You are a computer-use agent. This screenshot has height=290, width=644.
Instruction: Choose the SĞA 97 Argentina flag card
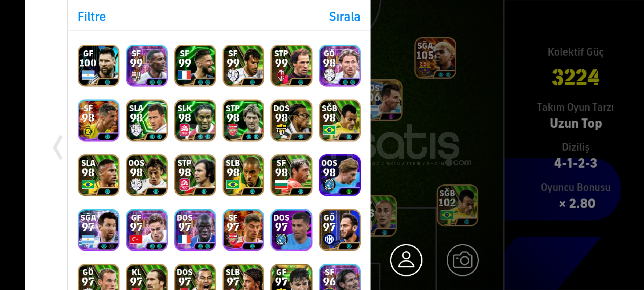click(98, 230)
